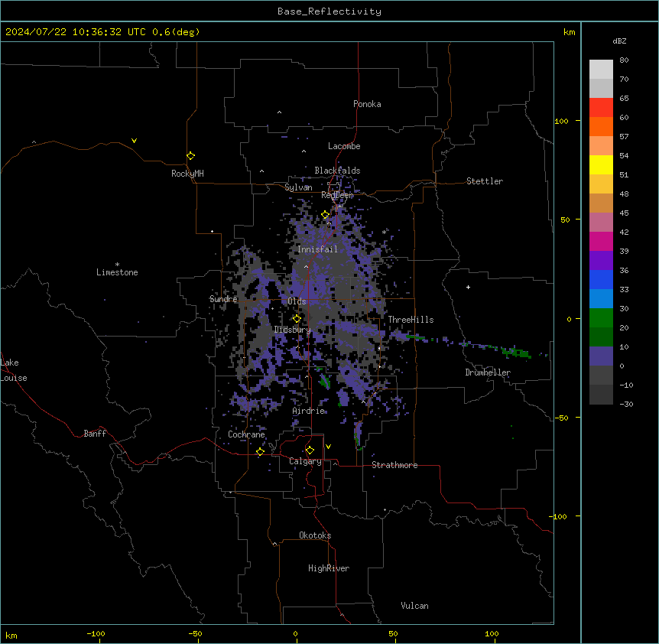The height and width of the screenshot is (644, 659).
Task: Click the asterisk marker above Limestone label
Action: pyautogui.click(x=117, y=265)
